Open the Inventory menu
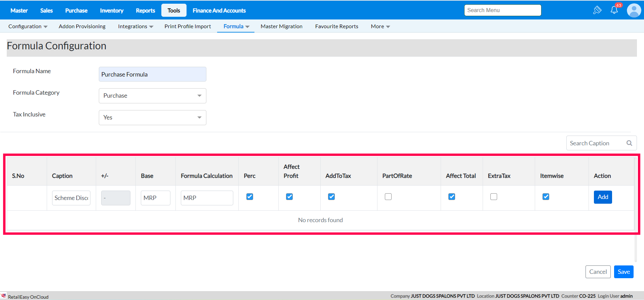Viewport: 644px width, 300px height. 112,10
